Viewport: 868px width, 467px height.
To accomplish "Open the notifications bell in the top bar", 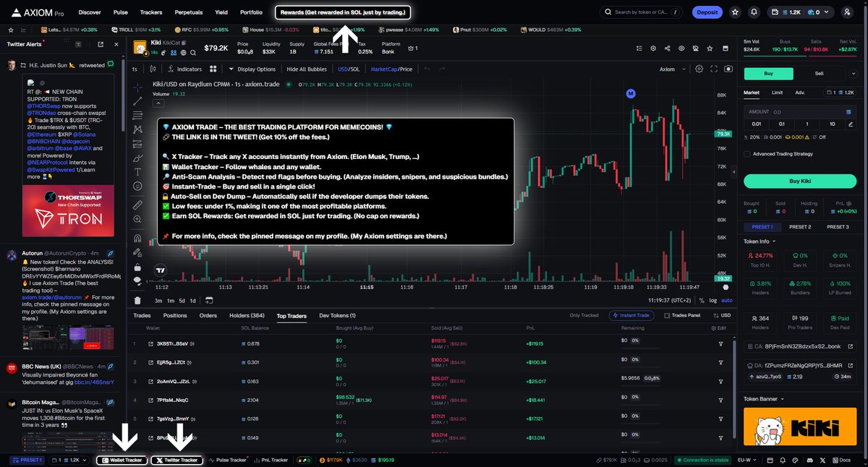I will coord(754,12).
